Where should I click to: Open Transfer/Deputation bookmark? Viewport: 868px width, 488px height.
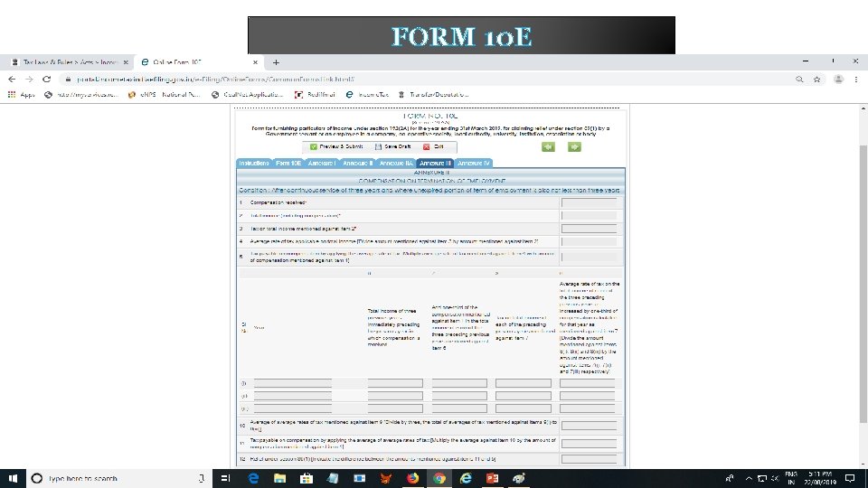point(433,95)
